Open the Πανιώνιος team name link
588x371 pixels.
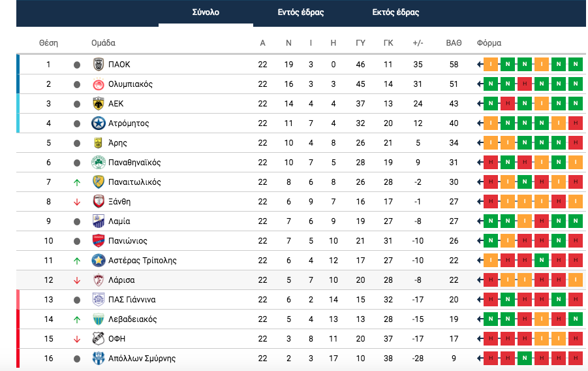(x=127, y=241)
